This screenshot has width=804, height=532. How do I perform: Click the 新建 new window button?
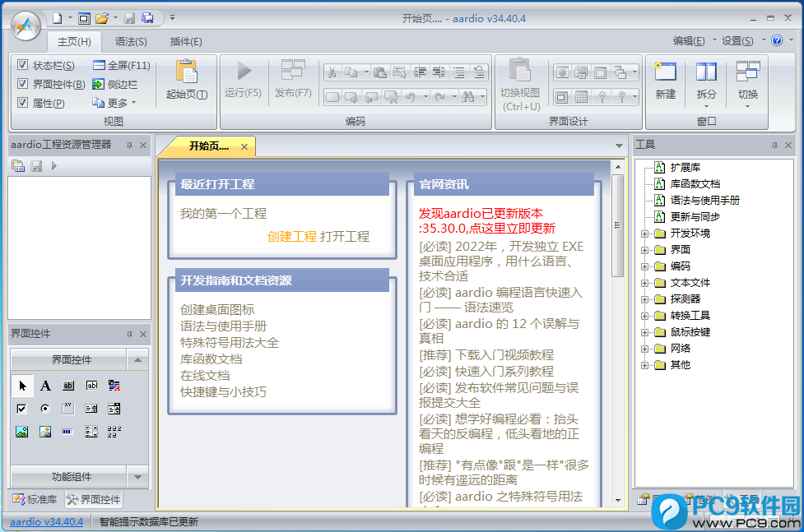pos(665,81)
